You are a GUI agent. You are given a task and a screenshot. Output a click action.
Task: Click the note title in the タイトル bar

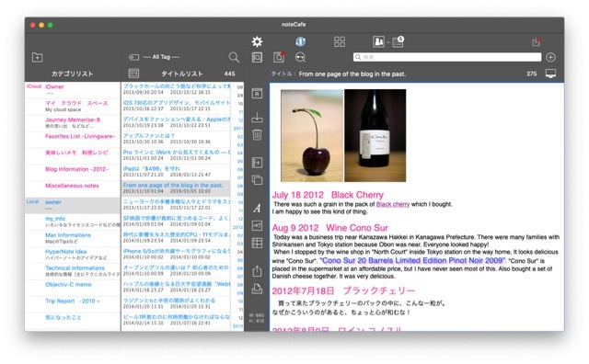pos(352,74)
